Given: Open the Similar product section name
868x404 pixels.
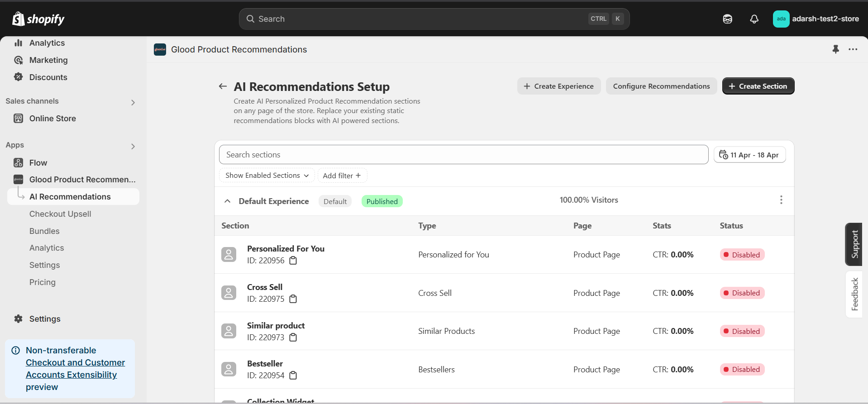Looking at the screenshot, I should (x=276, y=326).
